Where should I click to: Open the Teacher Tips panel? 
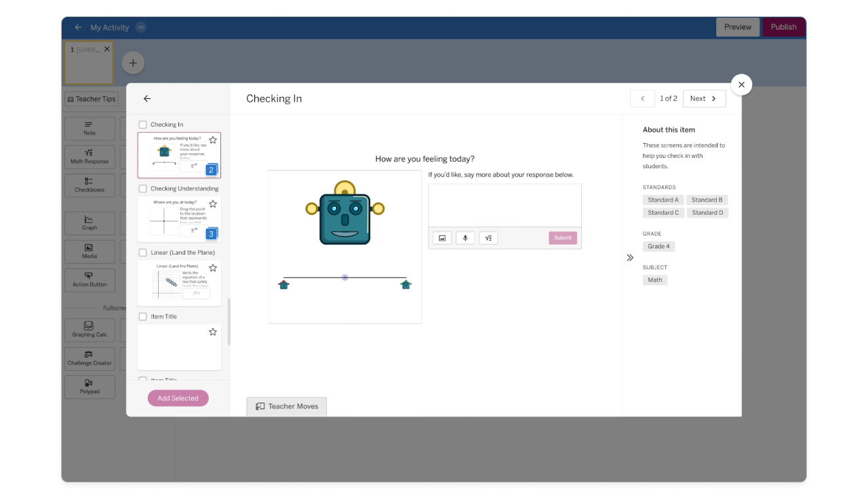coord(91,98)
